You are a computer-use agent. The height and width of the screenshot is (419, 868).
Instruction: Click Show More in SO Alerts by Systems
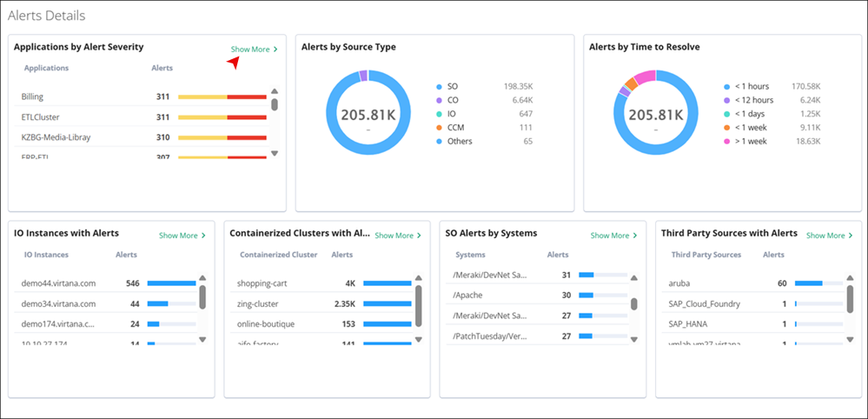coord(613,236)
